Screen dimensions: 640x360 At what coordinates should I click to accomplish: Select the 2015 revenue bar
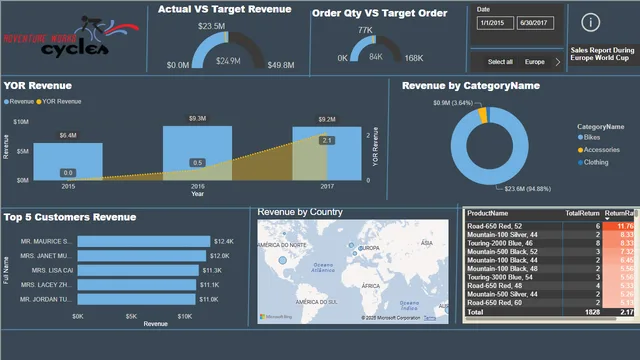click(x=68, y=162)
